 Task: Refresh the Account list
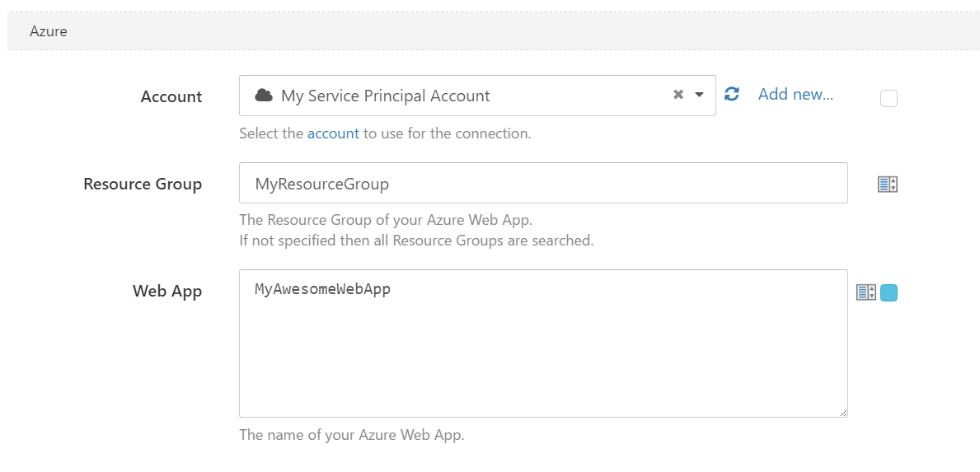click(x=732, y=94)
